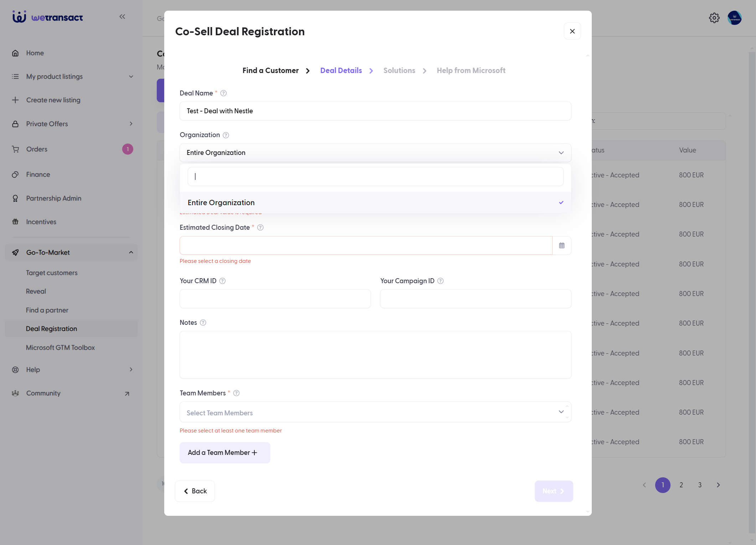Click the Community external link arrow
The image size is (756, 545).
[x=127, y=394]
